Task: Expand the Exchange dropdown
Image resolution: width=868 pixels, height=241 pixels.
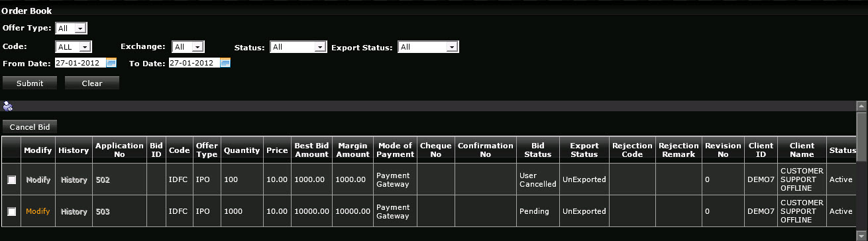Action: click(x=188, y=47)
